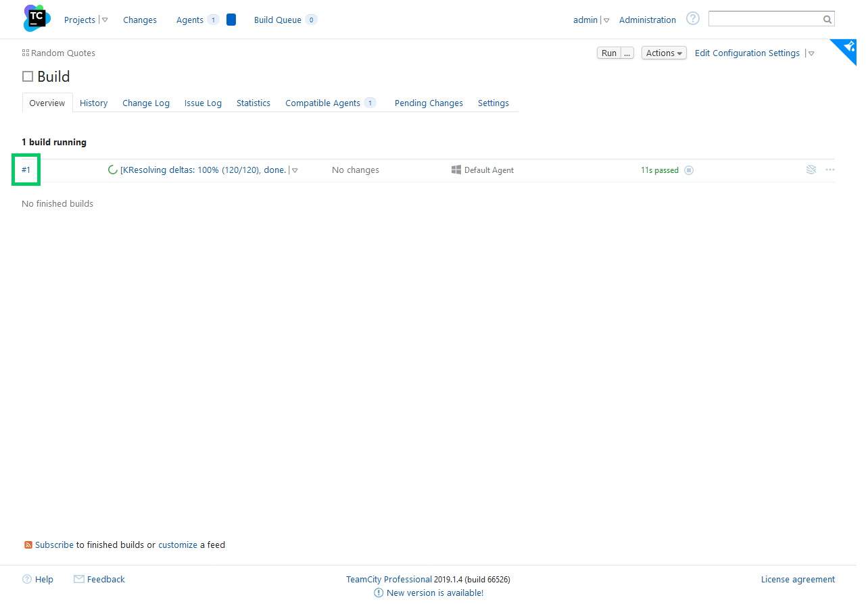Click the customize feed link

click(x=178, y=545)
